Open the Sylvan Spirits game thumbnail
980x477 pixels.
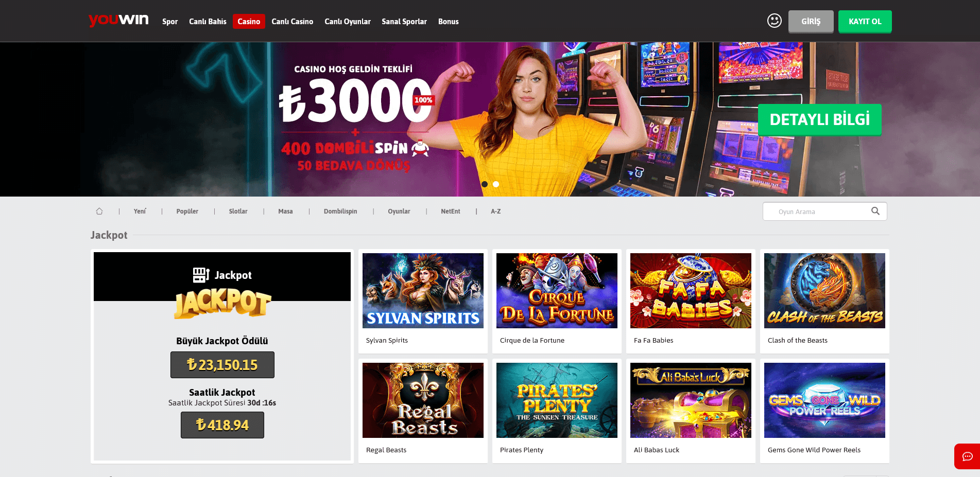coord(423,291)
